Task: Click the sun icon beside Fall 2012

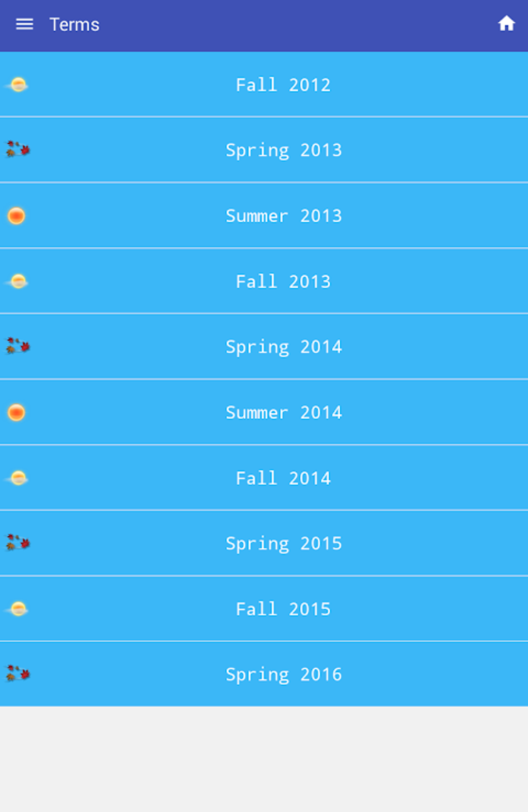Action: coord(18,85)
